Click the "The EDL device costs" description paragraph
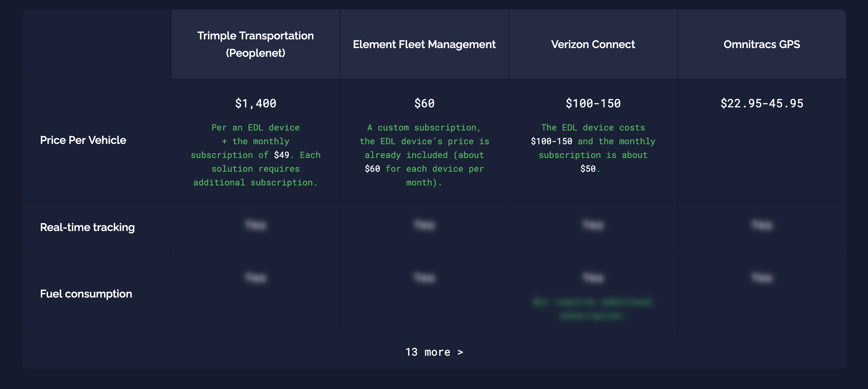Screen dimensions: 868x389 tap(593, 148)
